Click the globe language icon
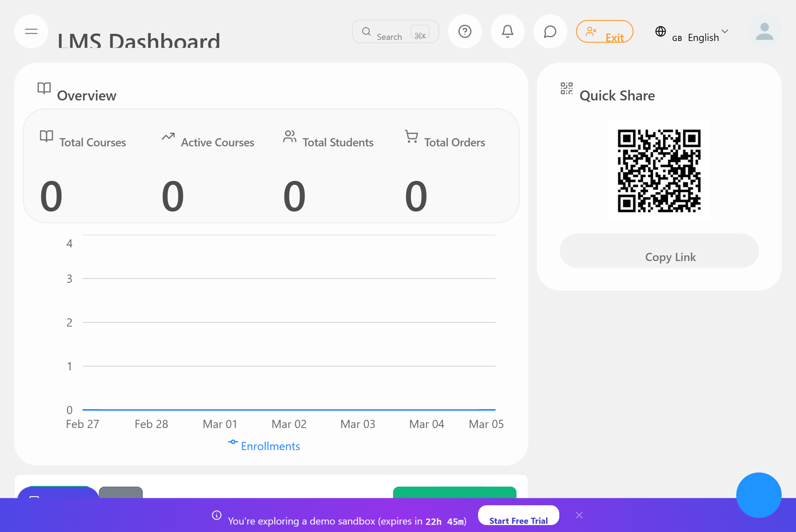 pos(661,32)
